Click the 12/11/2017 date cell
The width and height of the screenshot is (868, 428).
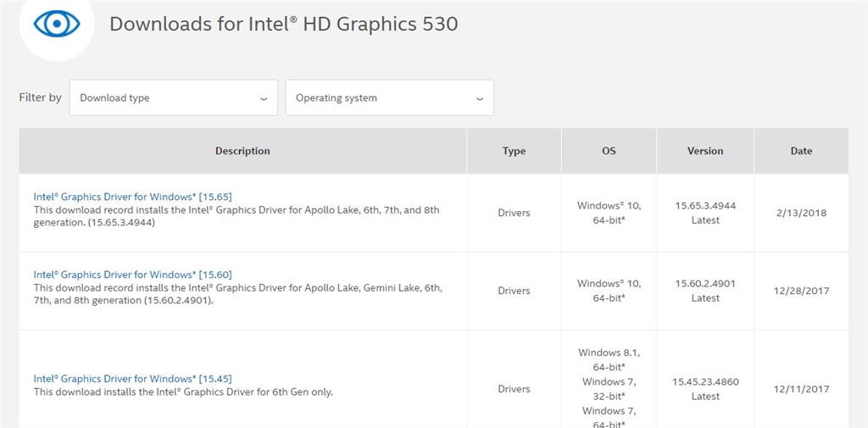801,389
